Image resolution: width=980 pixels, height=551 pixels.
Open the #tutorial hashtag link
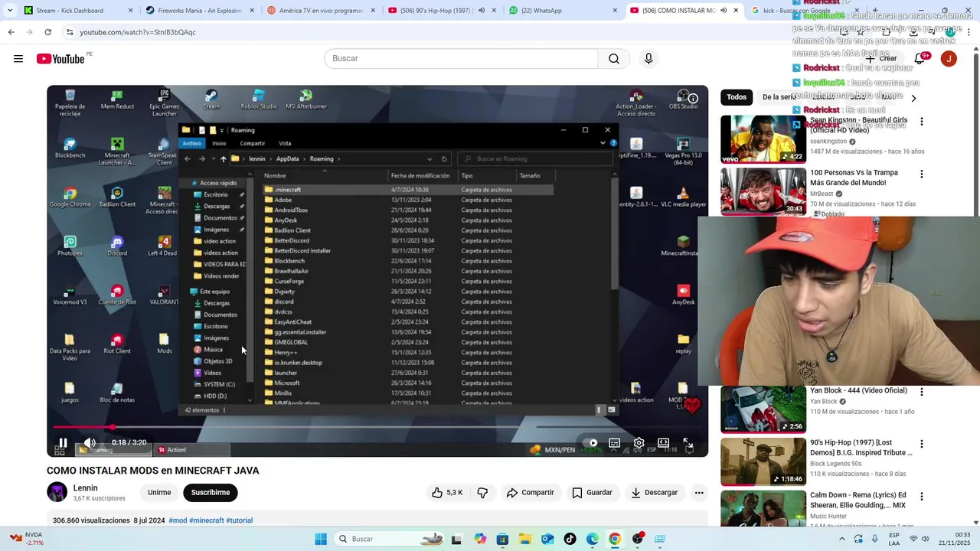[x=240, y=520]
